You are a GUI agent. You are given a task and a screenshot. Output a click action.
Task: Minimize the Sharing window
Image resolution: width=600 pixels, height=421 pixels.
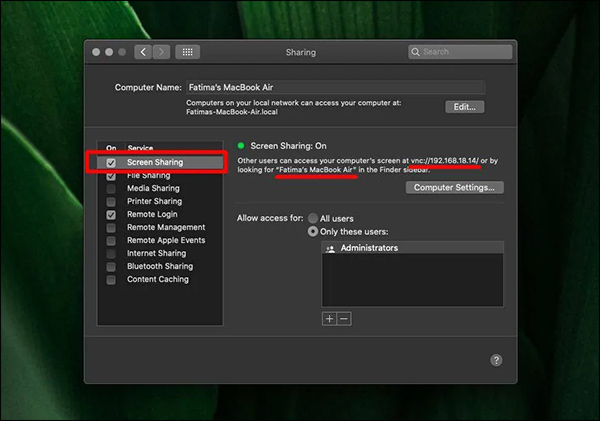pyautogui.click(x=109, y=52)
